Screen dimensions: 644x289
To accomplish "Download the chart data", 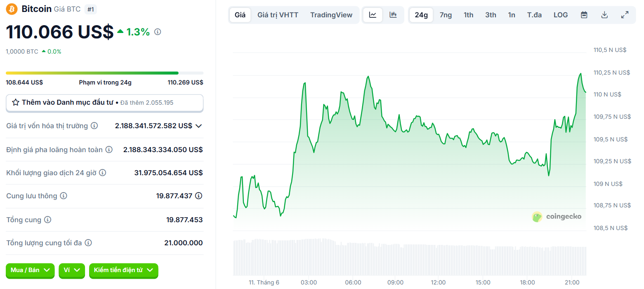I will (604, 15).
